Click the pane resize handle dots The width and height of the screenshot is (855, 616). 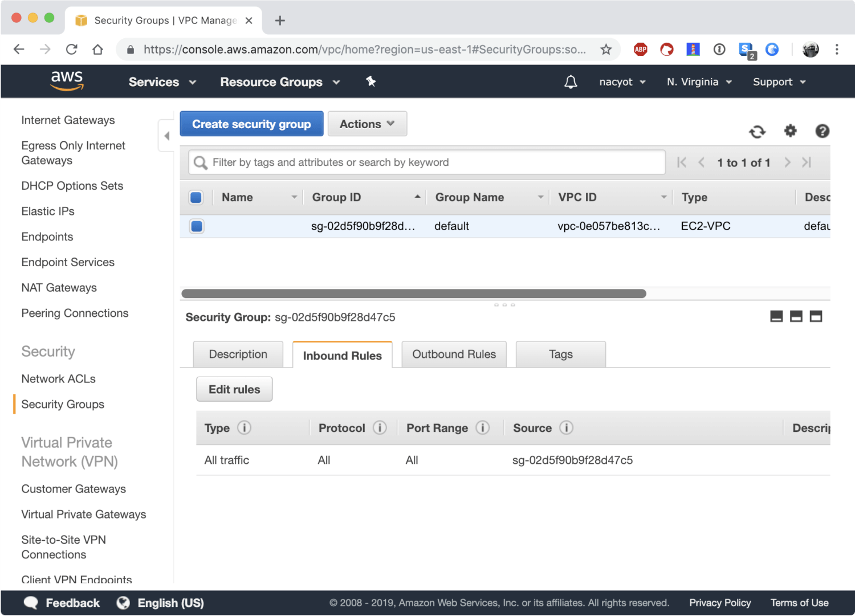point(504,305)
